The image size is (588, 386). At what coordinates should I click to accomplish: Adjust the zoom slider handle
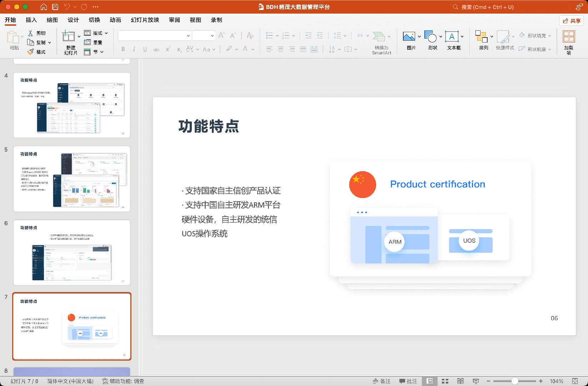(x=515, y=381)
